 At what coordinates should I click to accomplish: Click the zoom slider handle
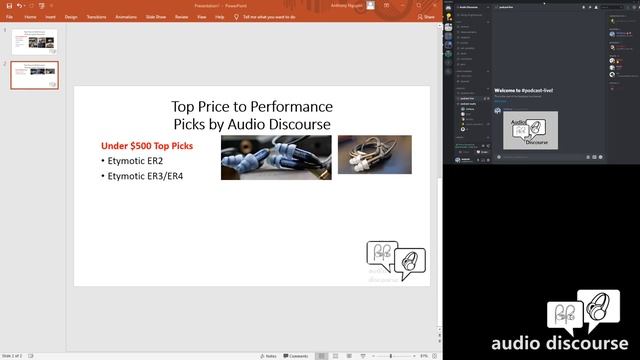[391, 356]
